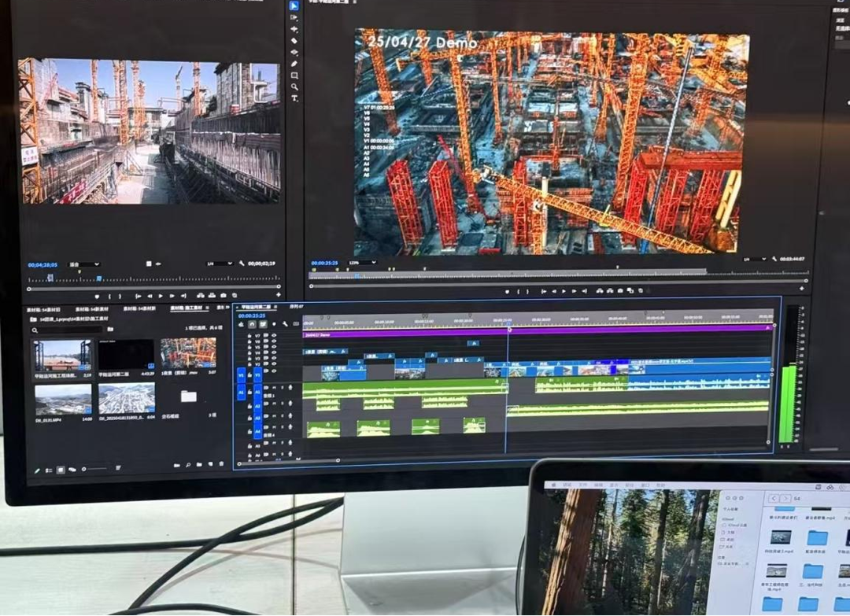The height and width of the screenshot is (616, 850).
Task: Click Play in the Source monitor
Action: (x=161, y=296)
